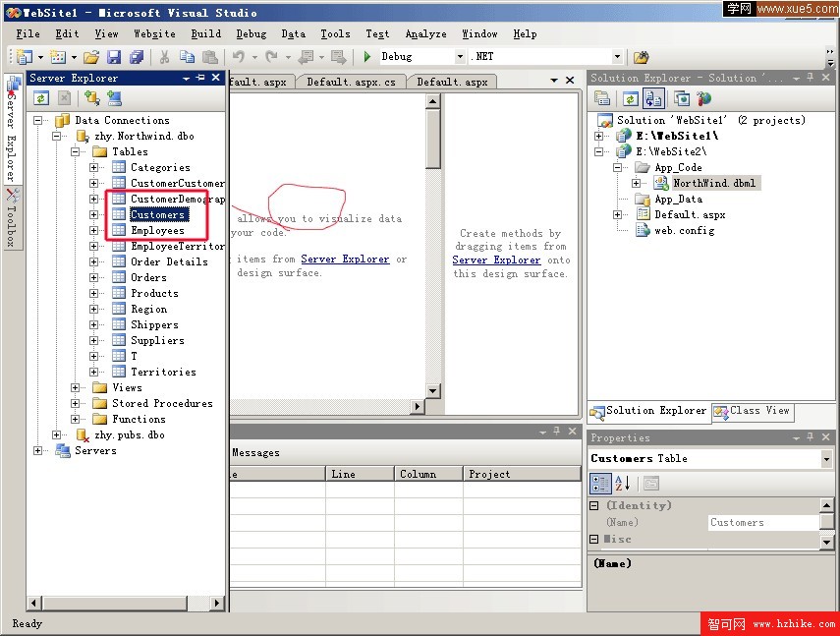
Task: Click the Cut scissors icon
Action: (164, 56)
